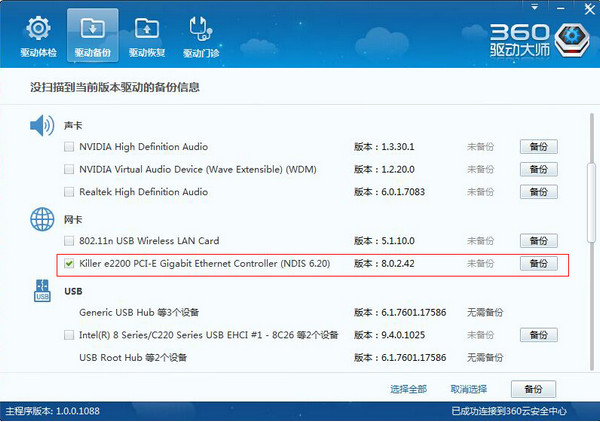Click the bottom 备份 button to back up selected
The width and height of the screenshot is (600, 422).
pos(534,389)
